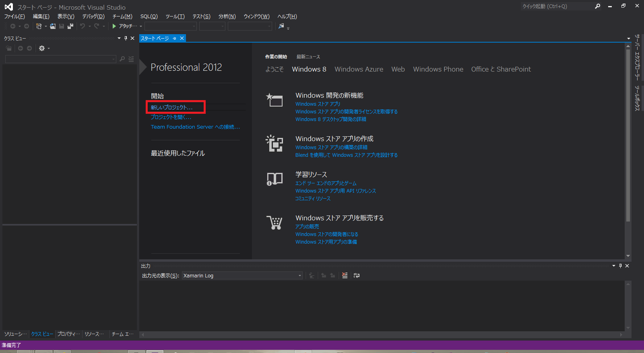Open Class View settings gear
The image size is (644, 353).
(41, 48)
